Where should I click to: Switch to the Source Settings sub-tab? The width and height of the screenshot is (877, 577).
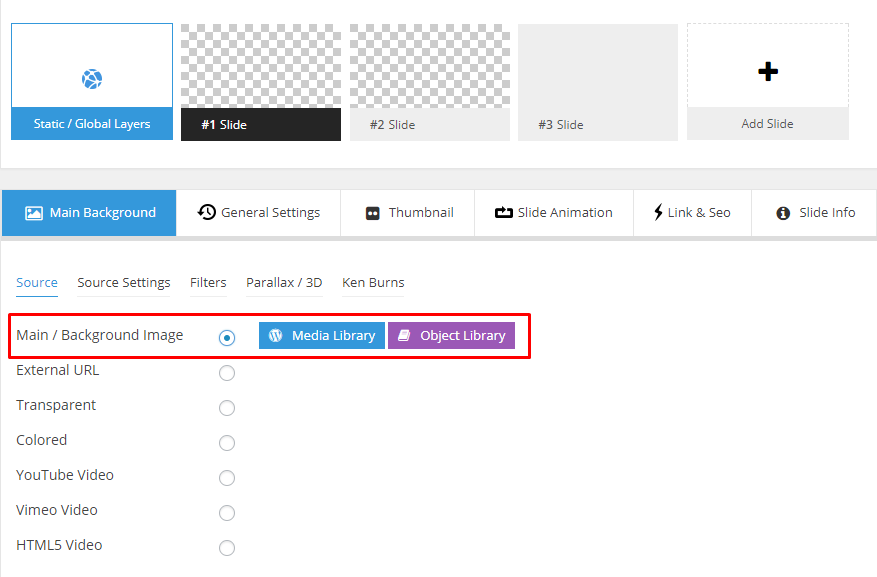[x=124, y=283]
